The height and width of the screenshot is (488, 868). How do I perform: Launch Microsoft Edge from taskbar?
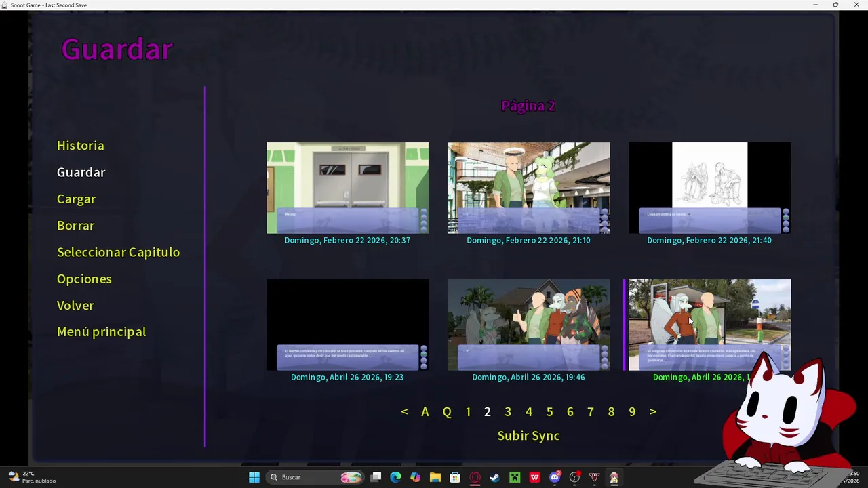[x=395, y=477]
